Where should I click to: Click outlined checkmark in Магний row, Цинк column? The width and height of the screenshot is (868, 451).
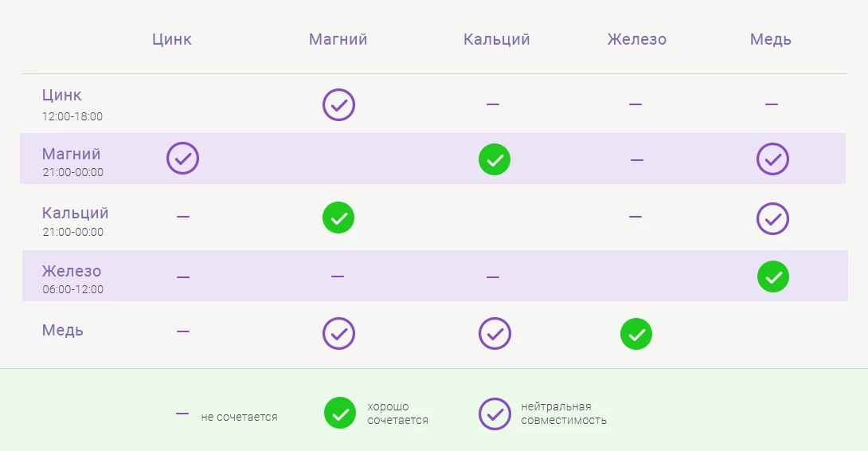coord(182,159)
